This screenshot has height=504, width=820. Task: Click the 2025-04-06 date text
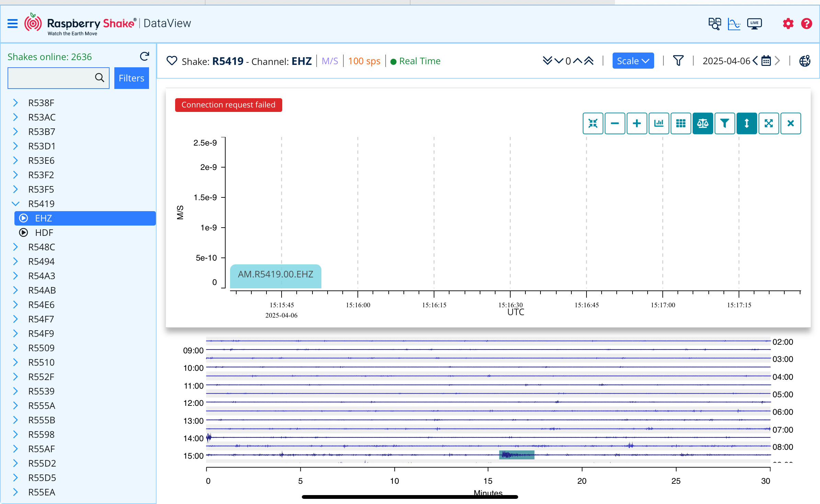click(726, 61)
